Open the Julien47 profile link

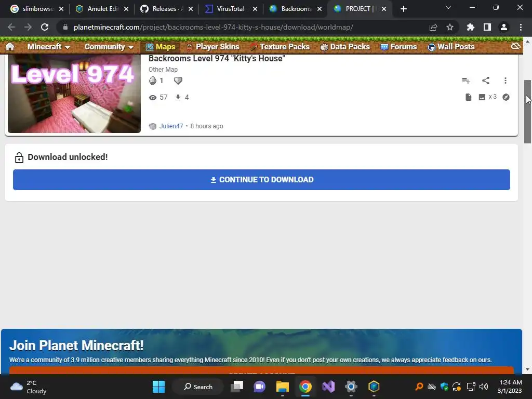[x=171, y=126]
